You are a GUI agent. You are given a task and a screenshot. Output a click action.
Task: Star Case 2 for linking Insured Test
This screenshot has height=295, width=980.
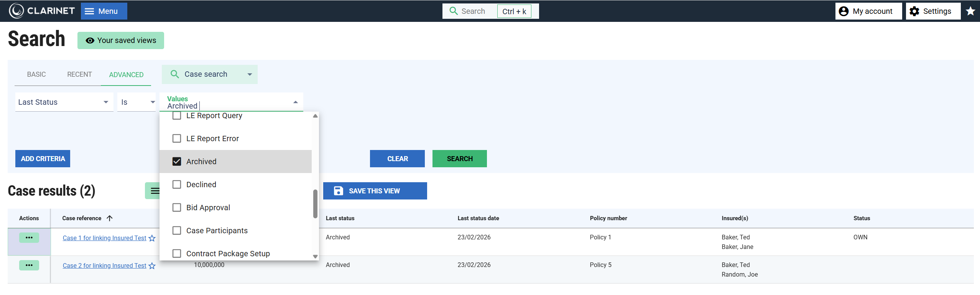point(152,266)
